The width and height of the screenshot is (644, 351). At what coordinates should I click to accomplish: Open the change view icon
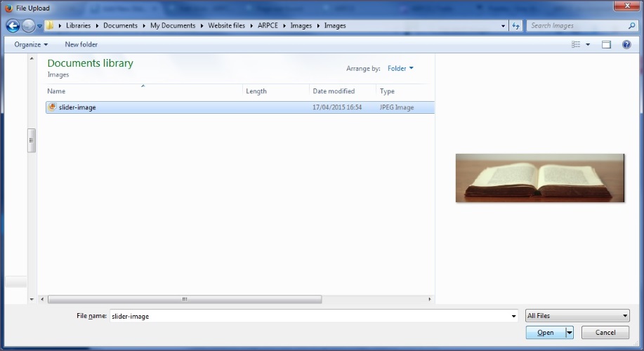coord(577,44)
